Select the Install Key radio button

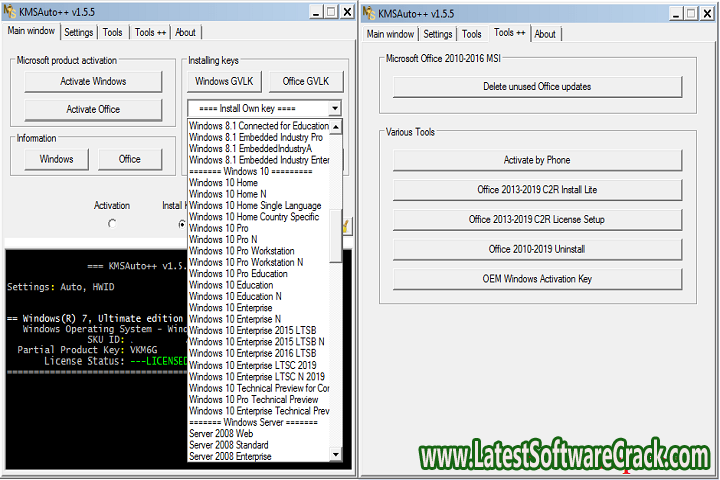click(180, 223)
